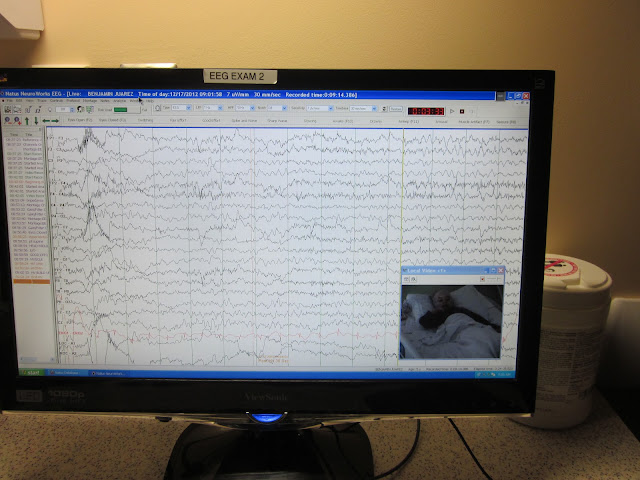Switch to Natus Database taskbar item
This screenshot has height=480, width=640.
(x=66, y=373)
